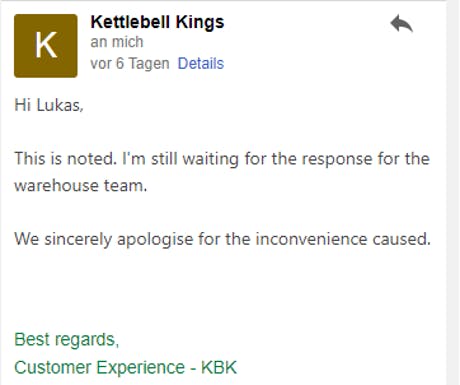This screenshot has height=385, width=460.
Task: Click the reply arrow icon
Action: (401, 23)
